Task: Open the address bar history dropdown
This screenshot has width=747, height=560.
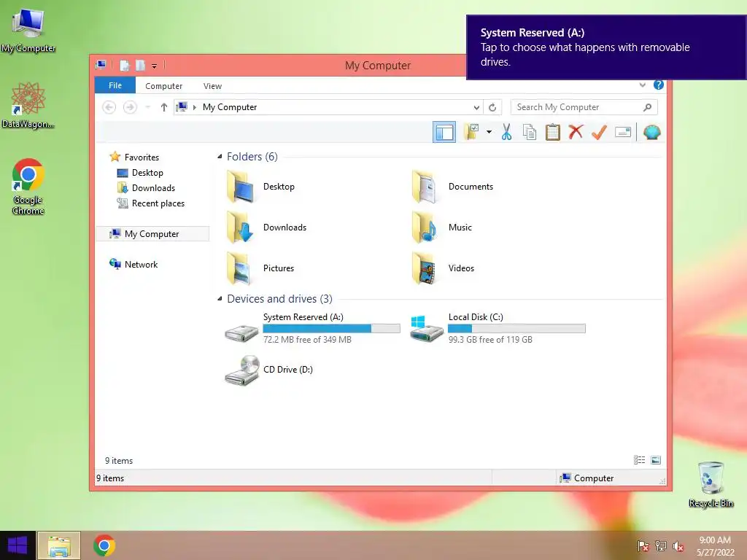Action: tap(476, 107)
